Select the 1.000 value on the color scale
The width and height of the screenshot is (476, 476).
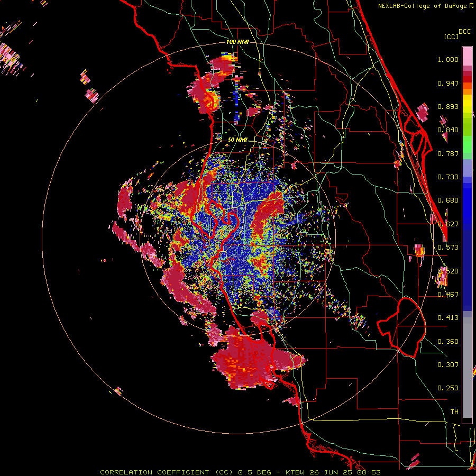click(448, 59)
